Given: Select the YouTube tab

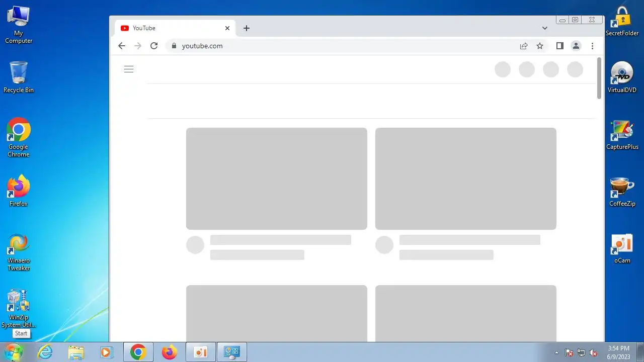Looking at the screenshot, I should point(175,28).
